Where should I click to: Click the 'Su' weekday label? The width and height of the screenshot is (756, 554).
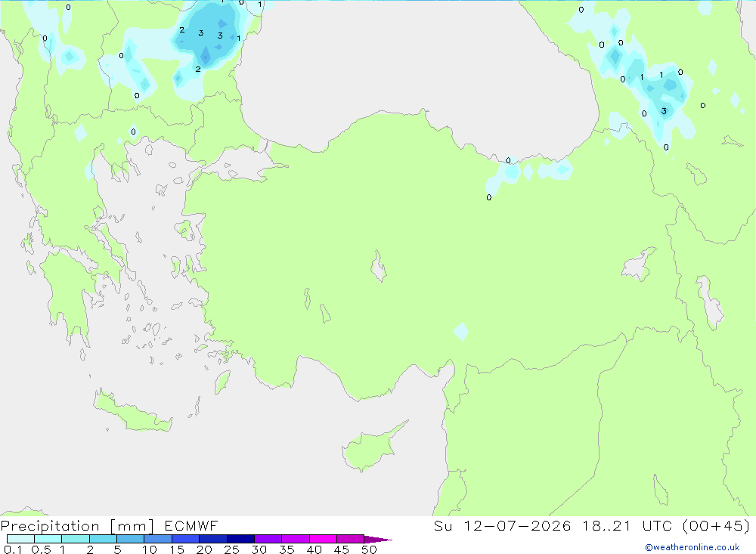443,525
